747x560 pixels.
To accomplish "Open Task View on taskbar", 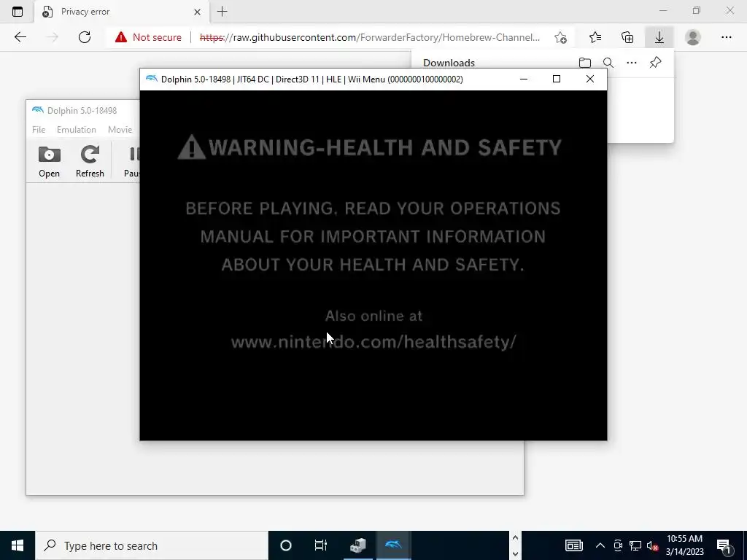I will tap(321, 545).
